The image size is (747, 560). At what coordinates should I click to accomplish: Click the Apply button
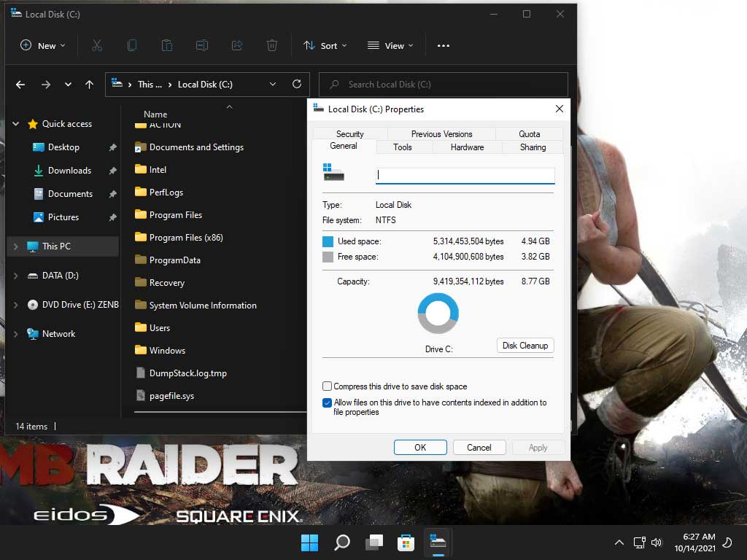pyautogui.click(x=538, y=448)
